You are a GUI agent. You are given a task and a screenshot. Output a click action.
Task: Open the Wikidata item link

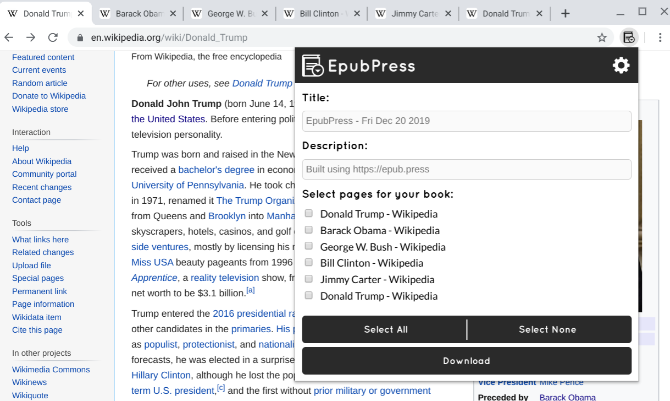[36, 317]
